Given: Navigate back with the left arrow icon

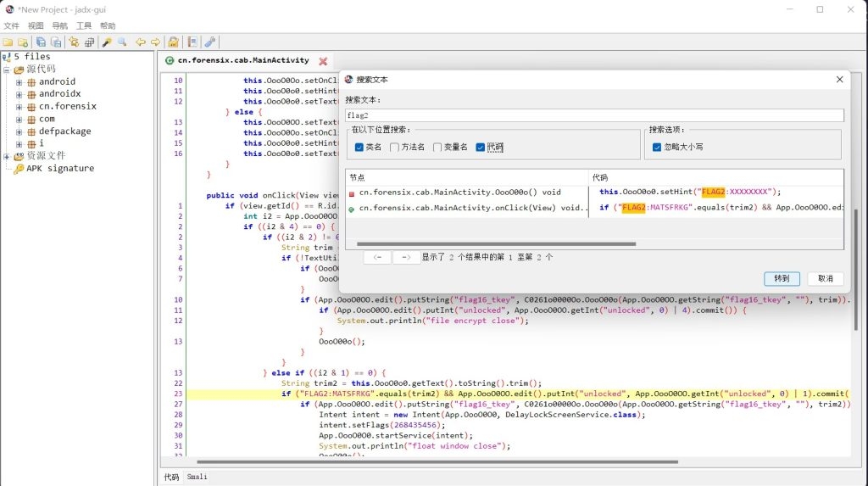Looking at the screenshot, I should [141, 42].
